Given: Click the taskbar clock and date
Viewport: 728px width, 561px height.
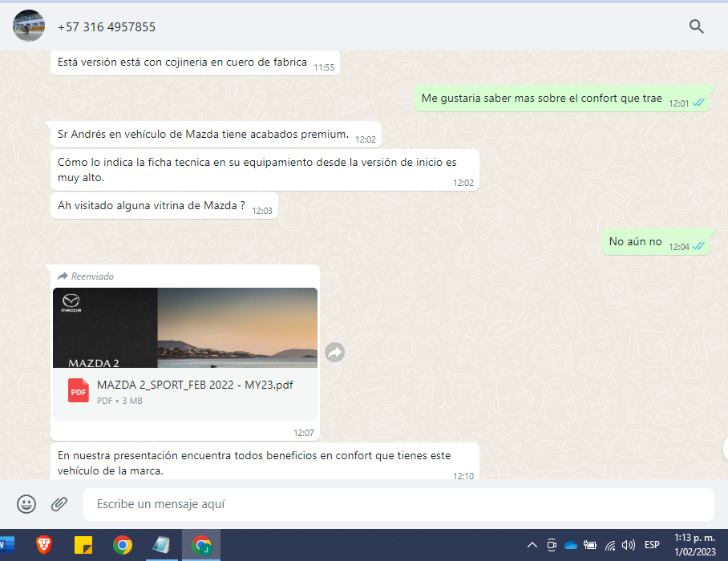Looking at the screenshot, I should coord(694,544).
